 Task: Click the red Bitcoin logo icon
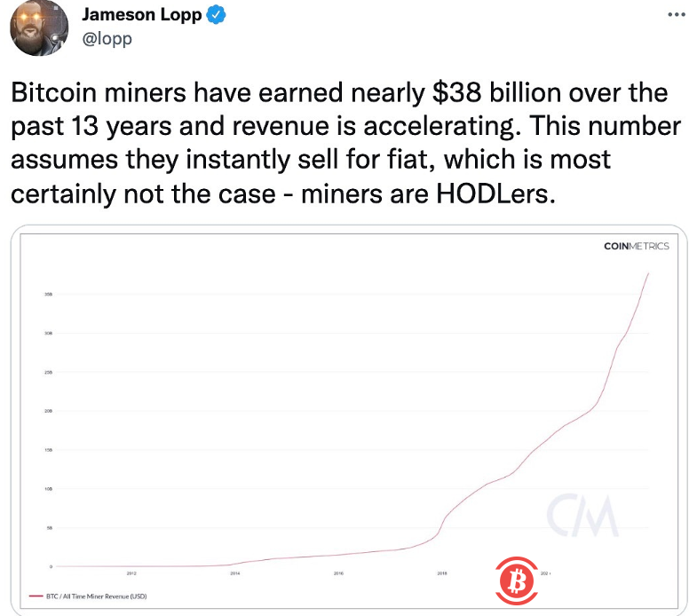pos(515,580)
